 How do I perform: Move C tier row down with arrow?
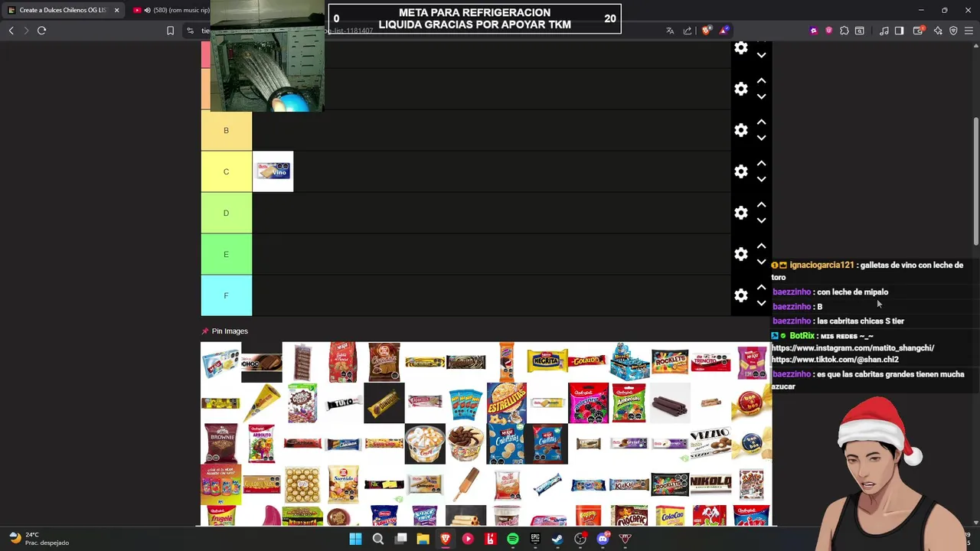[x=761, y=179]
